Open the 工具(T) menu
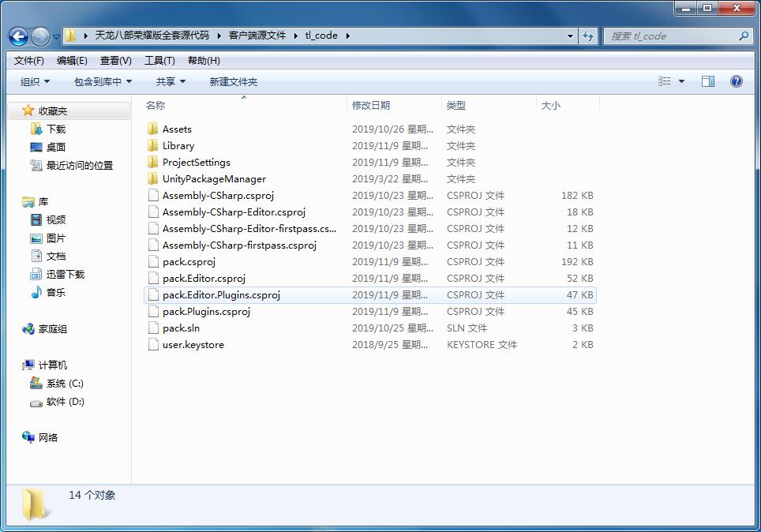Viewport: 761px width, 532px height. coord(159,61)
